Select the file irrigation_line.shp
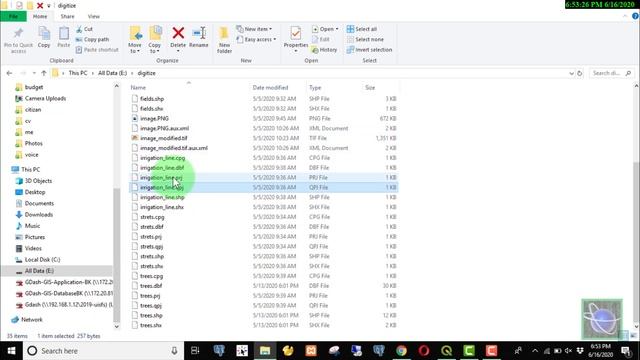 tap(162, 197)
